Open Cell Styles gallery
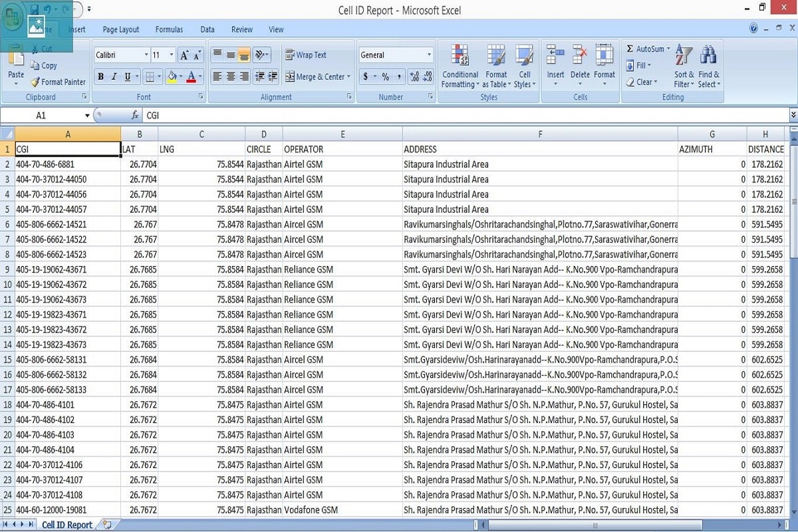The height and width of the screenshot is (532, 798). pos(524,66)
